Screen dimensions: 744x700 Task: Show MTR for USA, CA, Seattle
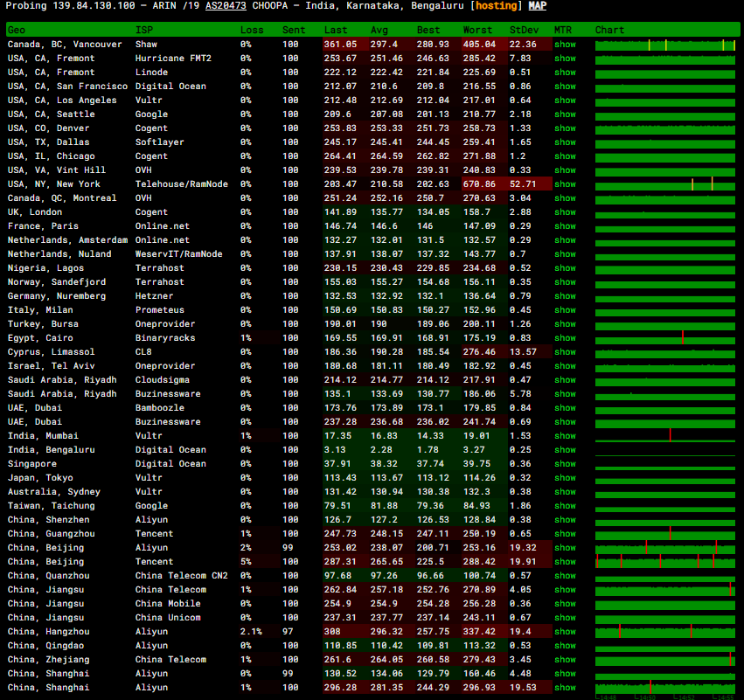pos(565,114)
